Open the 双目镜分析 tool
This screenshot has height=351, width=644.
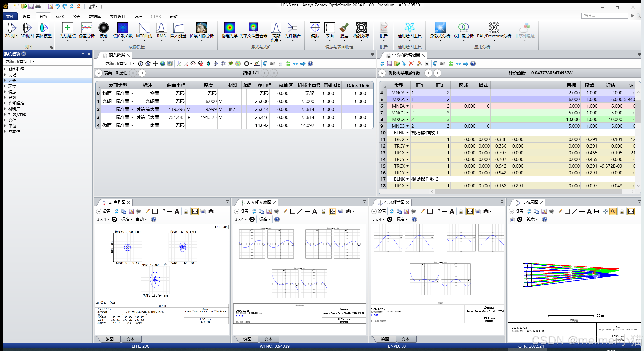tap(464, 32)
